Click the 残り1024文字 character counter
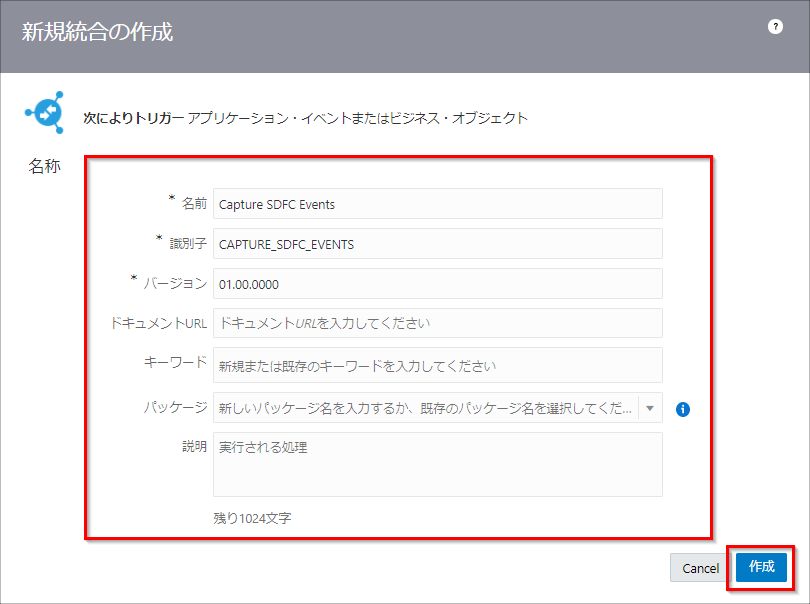810x604 pixels. [x=252, y=518]
